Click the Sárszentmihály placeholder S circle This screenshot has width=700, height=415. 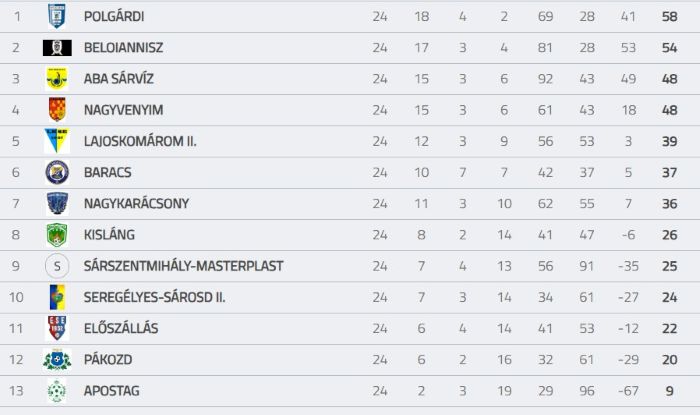point(57,266)
